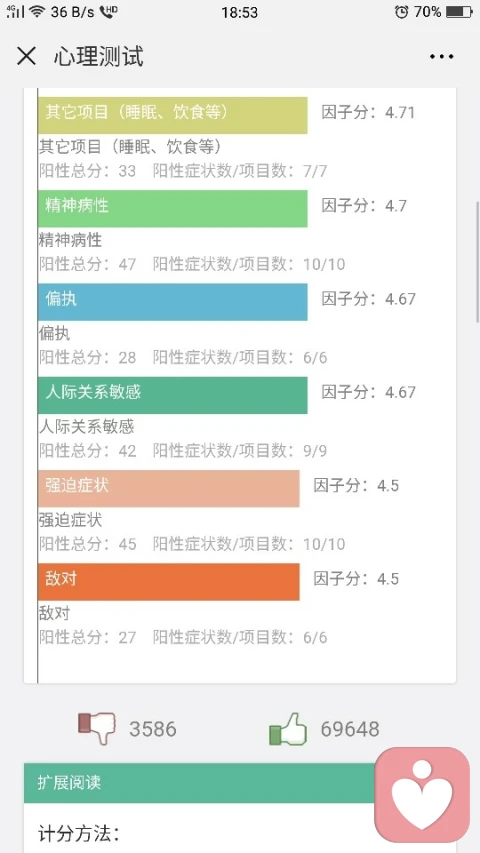Select the blue 偏执 factor bar
The height and width of the screenshot is (853, 480).
(x=173, y=302)
